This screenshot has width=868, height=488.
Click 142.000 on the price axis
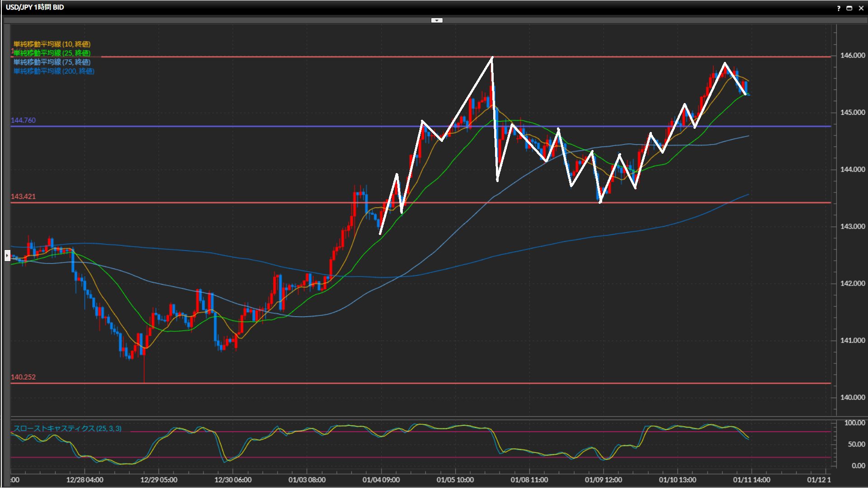[852, 283]
